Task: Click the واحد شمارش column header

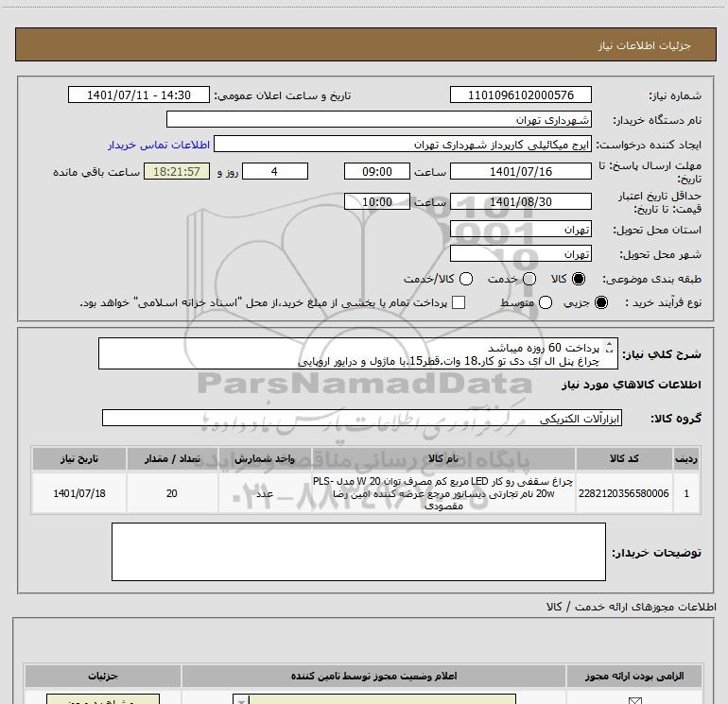Action: click(265, 458)
